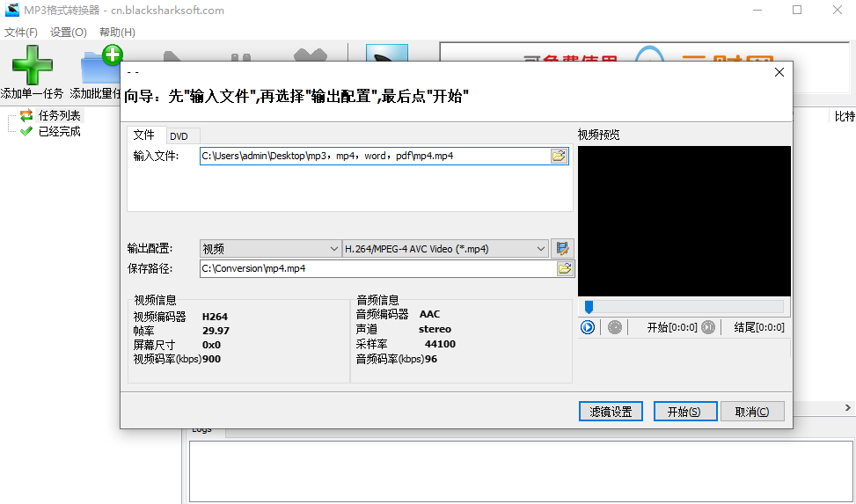Click the 900 video bitrate value
The image size is (856, 504).
tap(211, 359)
